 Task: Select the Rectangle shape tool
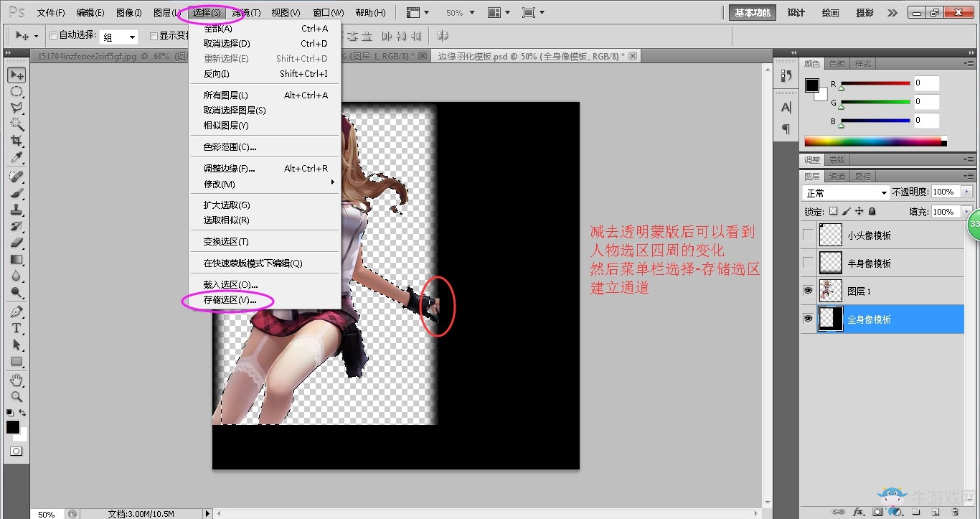coord(17,361)
